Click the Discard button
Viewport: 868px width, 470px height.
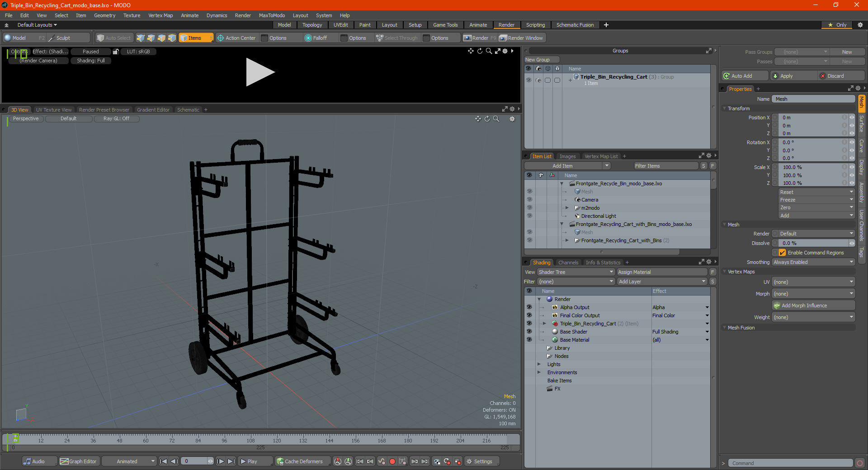point(841,76)
